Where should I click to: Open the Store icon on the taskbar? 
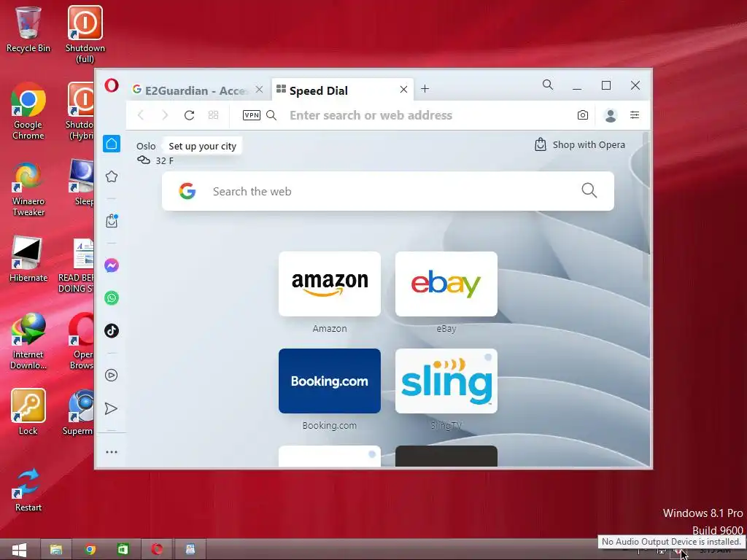pos(123,550)
